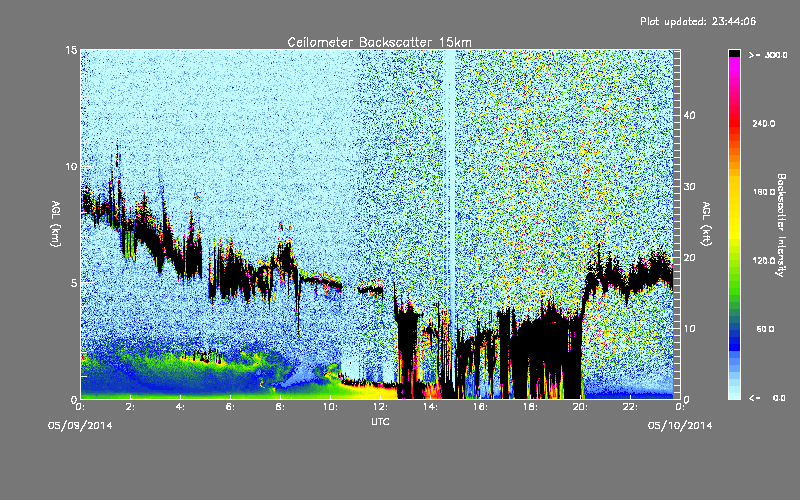
Task: Click the '20:' hour tick label
Action: click(581, 407)
